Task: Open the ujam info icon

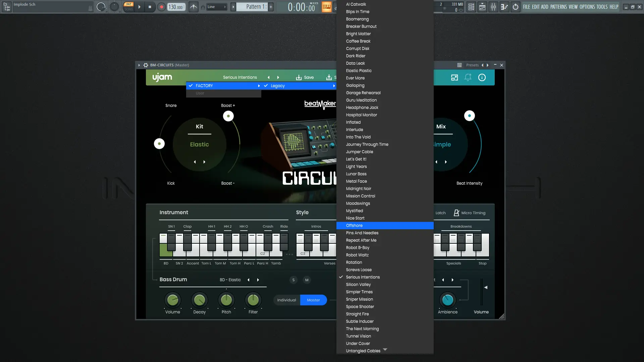Action: [482, 77]
